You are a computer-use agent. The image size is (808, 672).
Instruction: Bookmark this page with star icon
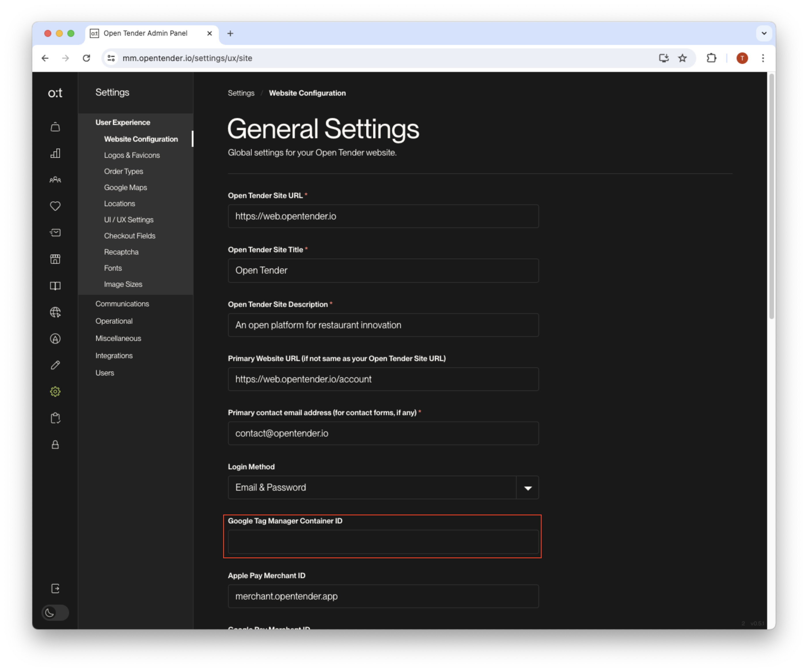[x=682, y=58]
